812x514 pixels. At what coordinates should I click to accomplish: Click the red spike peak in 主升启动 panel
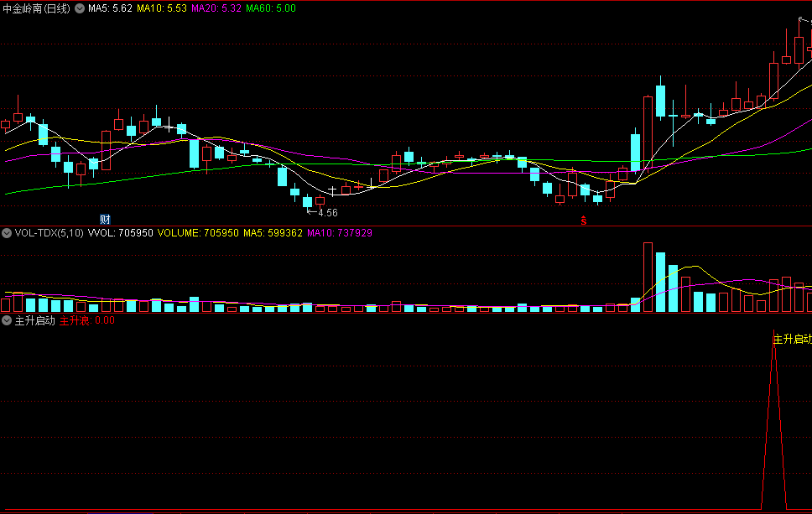(x=774, y=332)
